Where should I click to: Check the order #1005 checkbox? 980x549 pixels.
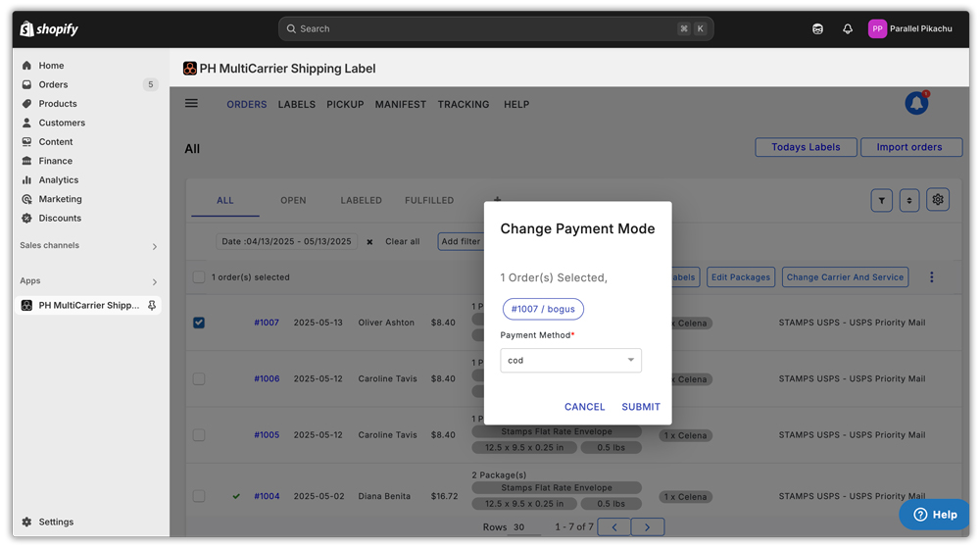pyautogui.click(x=199, y=435)
